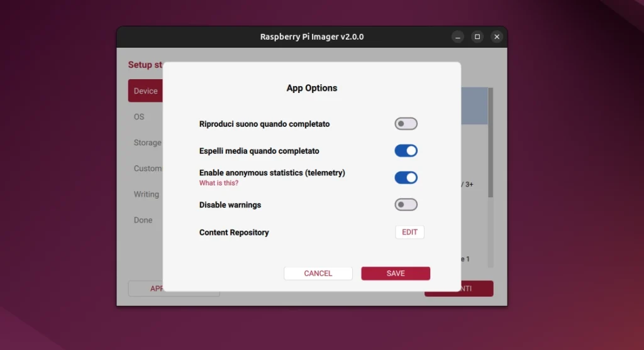This screenshot has width=644, height=350.
Task: Select the Writing step in the sidebar
Action: tap(146, 195)
